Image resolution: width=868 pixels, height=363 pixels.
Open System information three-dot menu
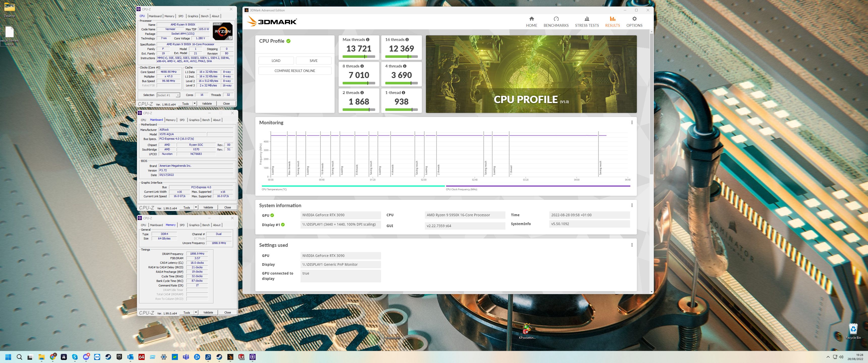(x=632, y=205)
